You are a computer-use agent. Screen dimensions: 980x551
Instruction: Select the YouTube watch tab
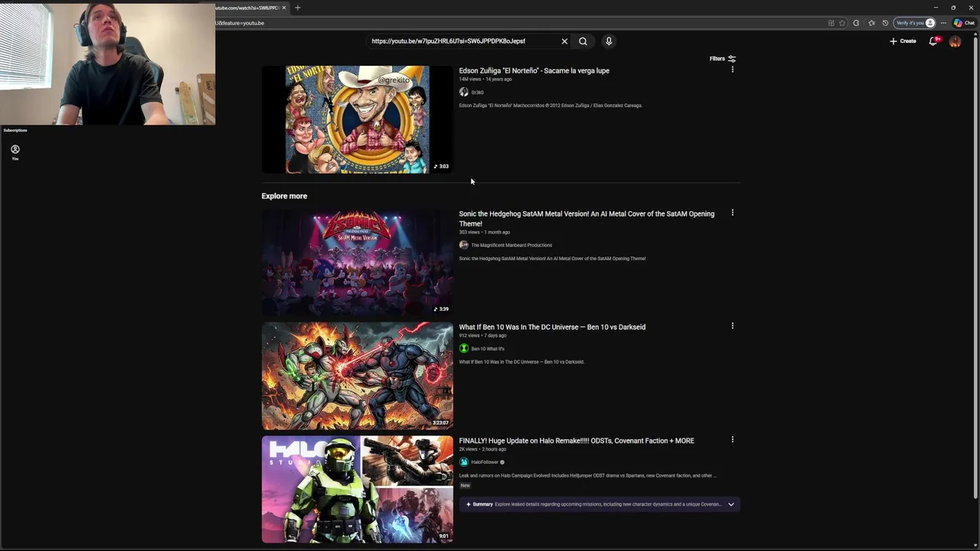coord(247,8)
